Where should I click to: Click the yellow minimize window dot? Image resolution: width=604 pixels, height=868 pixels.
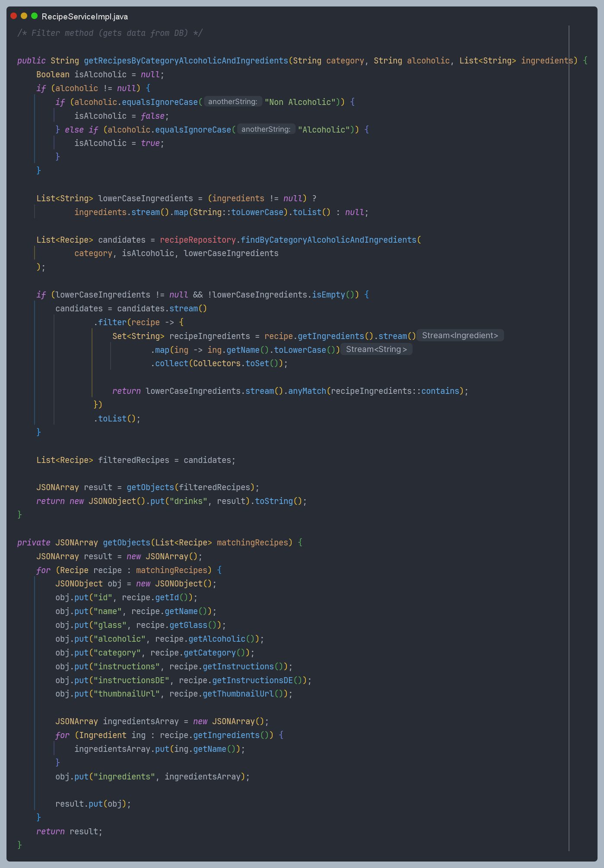pyautogui.click(x=24, y=16)
